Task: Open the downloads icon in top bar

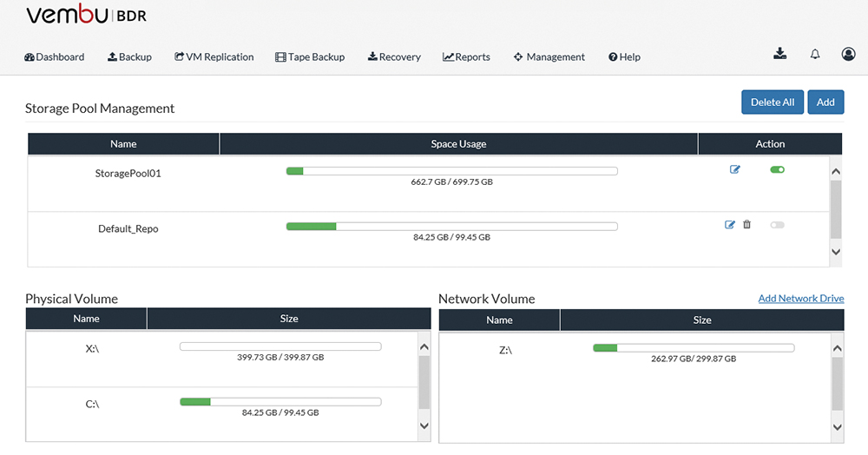Action: [x=780, y=54]
